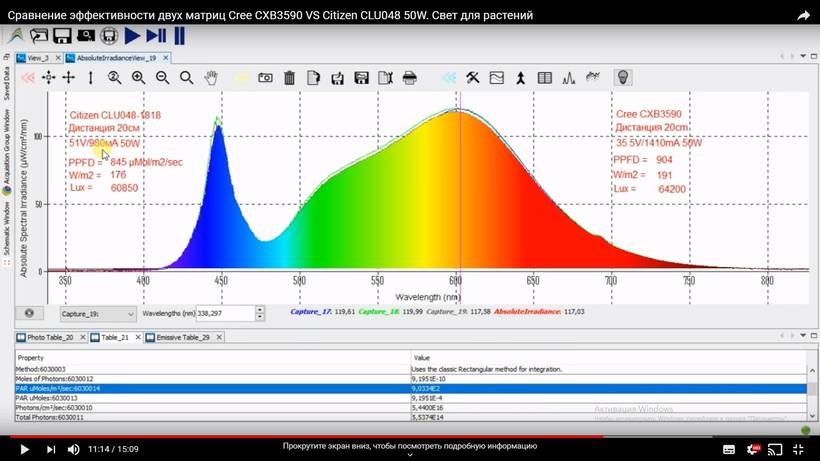Click the vertical autoscale arrow icon
Image resolution: width=820 pixels, height=461 pixels.
point(90,78)
